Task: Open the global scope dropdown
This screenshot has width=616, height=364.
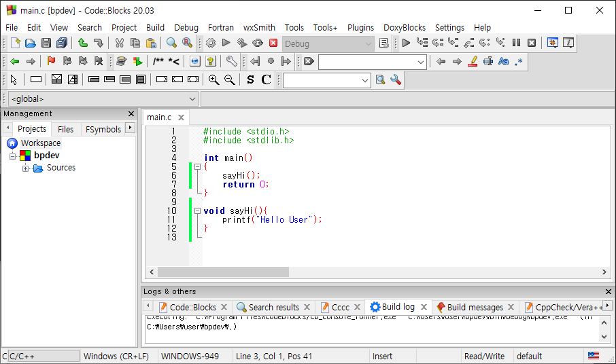Action: click(103, 99)
